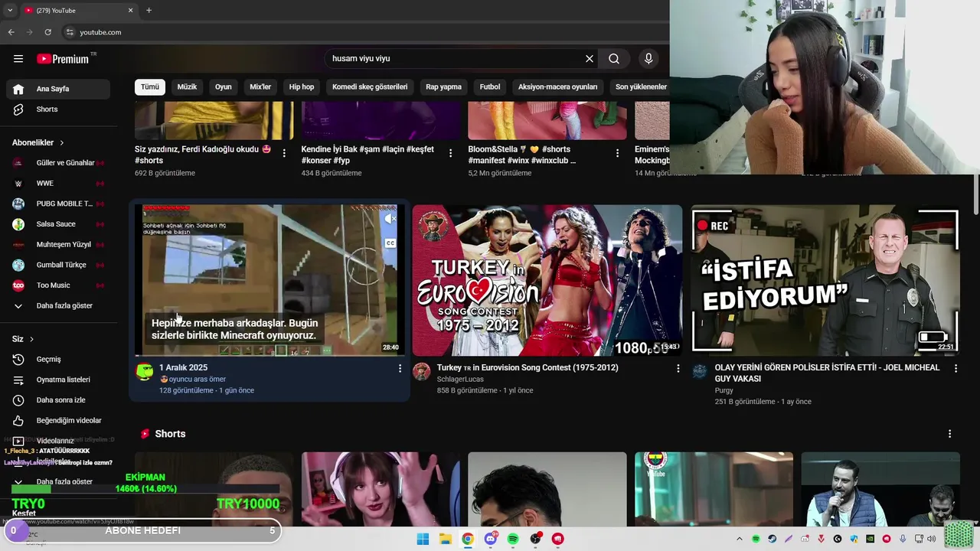The height and width of the screenshot is (551, 980).
Task: Open the Salsa Sauce subscription channel
Action: click(x=58, y=224)
